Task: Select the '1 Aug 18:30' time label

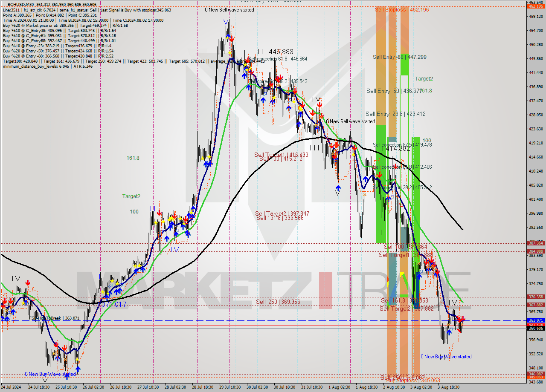Action: pos(366,387)
